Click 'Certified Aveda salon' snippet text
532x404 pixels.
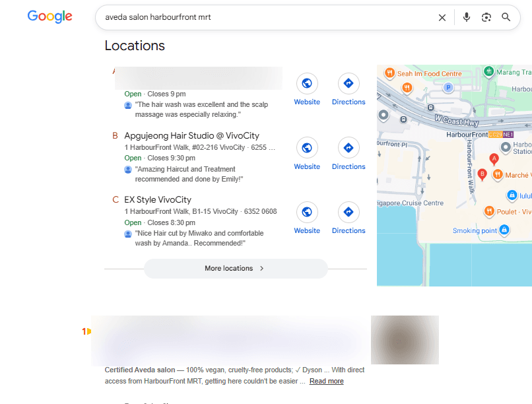click(140, 370)
